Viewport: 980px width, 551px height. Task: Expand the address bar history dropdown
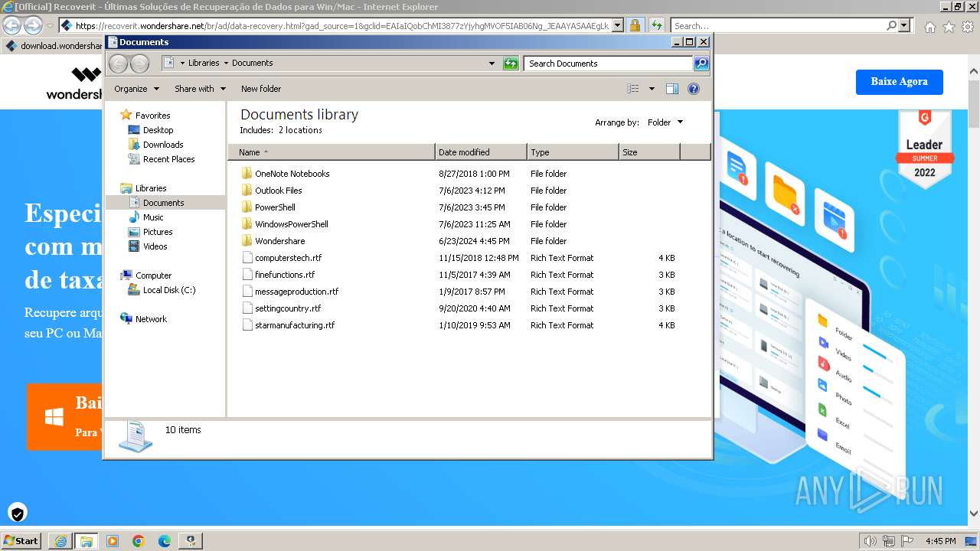point(492,64)
